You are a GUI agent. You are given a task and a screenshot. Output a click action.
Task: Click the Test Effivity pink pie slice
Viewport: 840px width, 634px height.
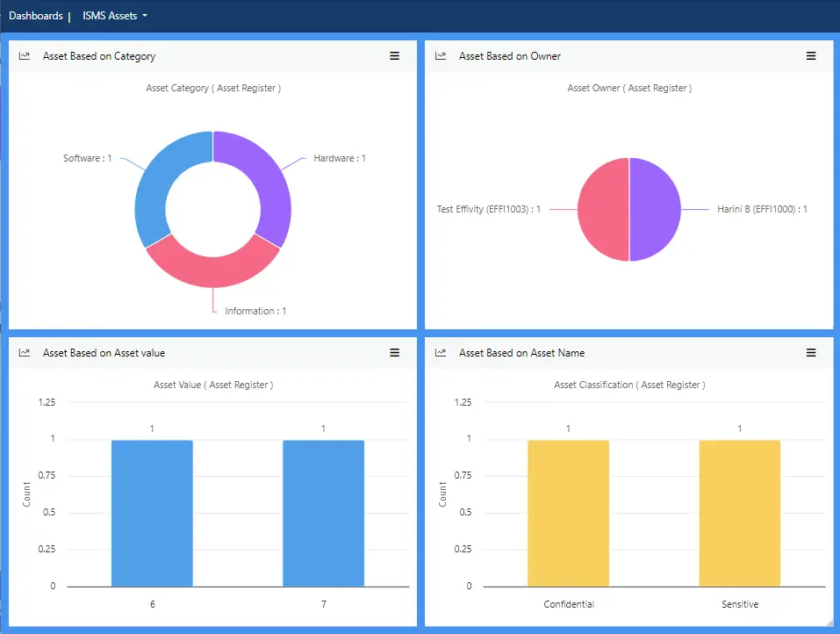[x=602, y=210]
